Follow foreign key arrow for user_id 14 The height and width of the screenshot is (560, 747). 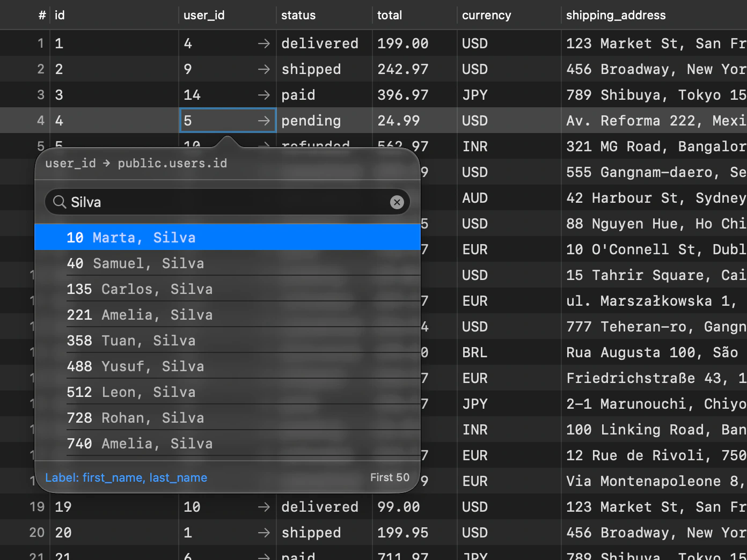click(x=263, y=95)
